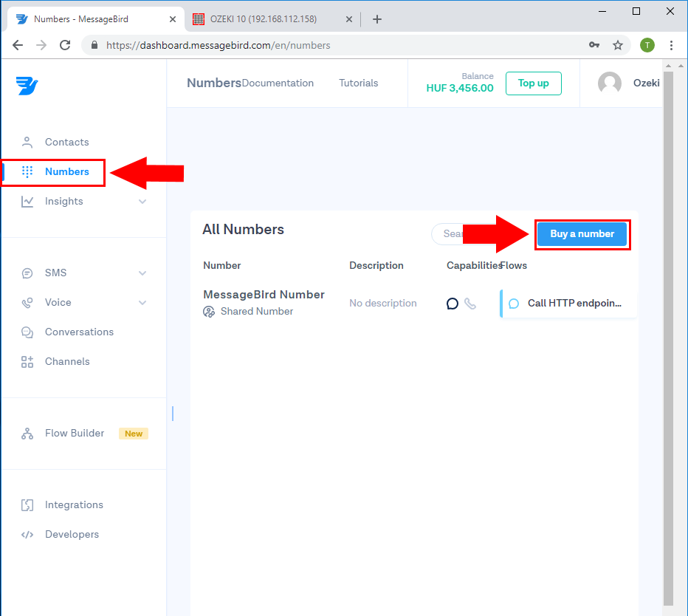Click the Number column header
This screenshot has width=688, height=616.
point(222,266)
